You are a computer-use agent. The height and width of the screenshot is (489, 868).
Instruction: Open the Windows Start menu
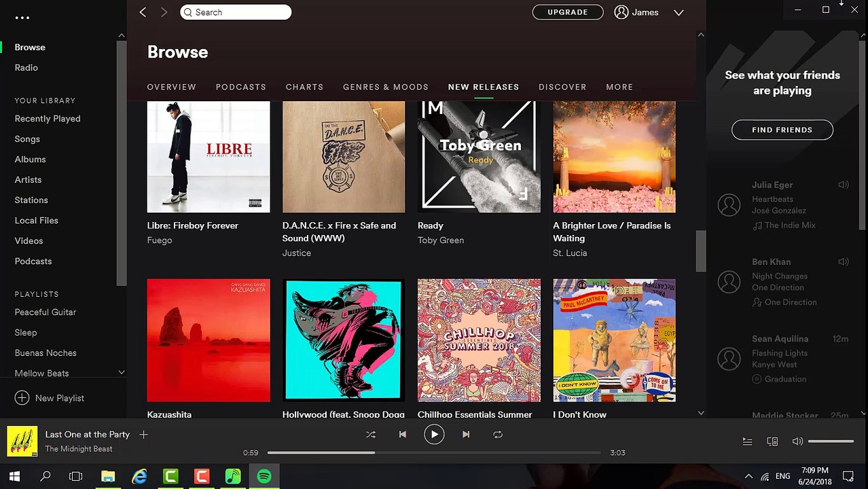coord(14,477)
